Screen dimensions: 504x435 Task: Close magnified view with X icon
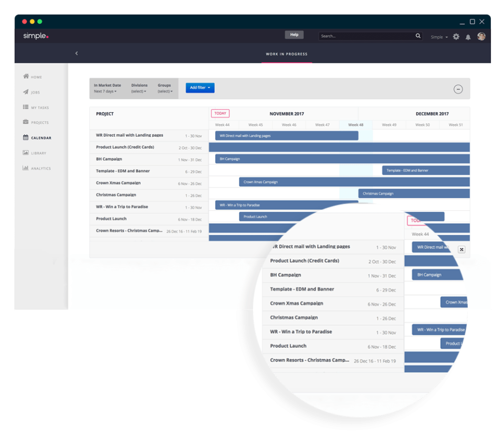point(461,250)
